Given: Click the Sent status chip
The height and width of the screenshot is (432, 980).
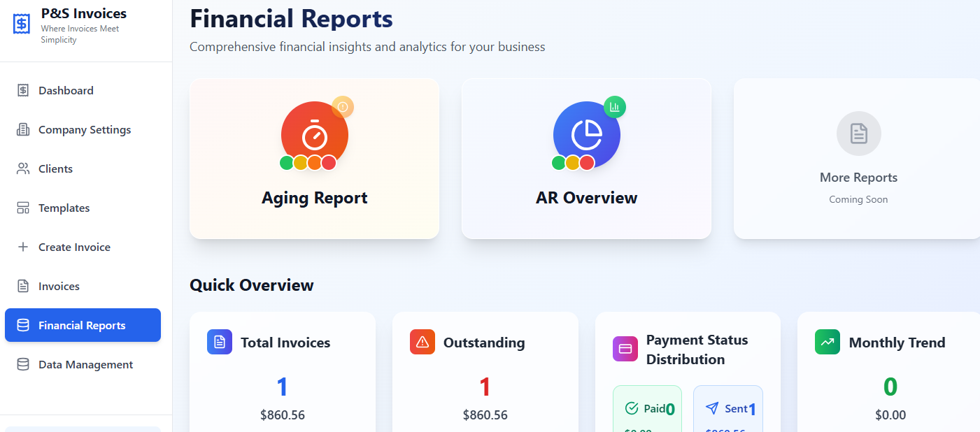Looking at the screenshot, I should point(727,408).
